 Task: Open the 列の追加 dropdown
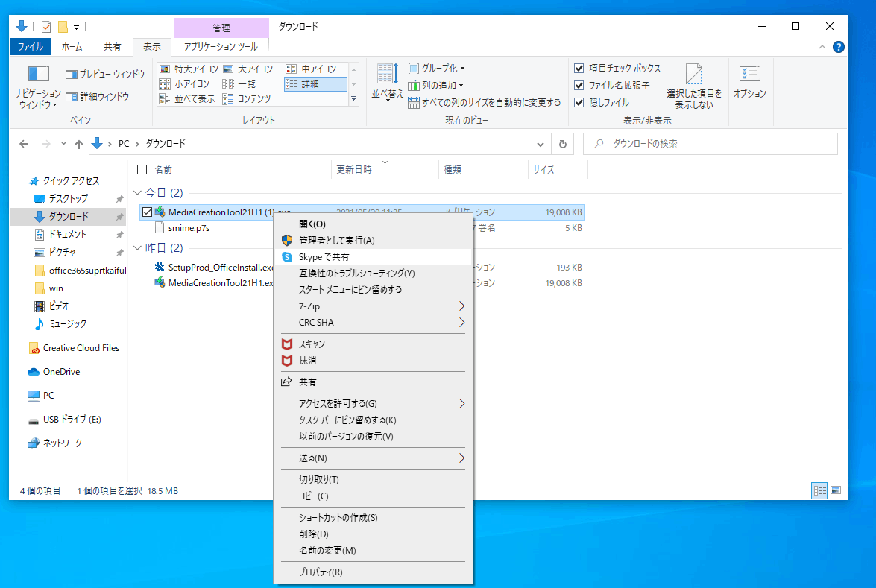pos(436,86)
